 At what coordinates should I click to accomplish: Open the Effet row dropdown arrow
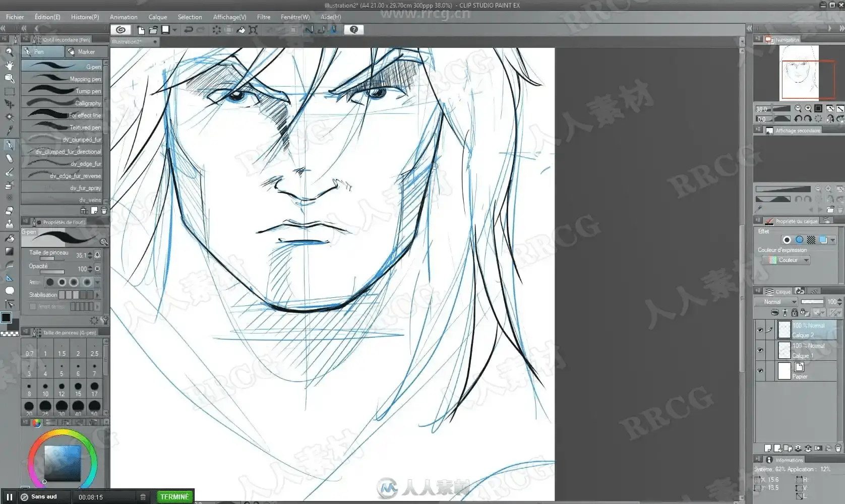pos(832,240)
